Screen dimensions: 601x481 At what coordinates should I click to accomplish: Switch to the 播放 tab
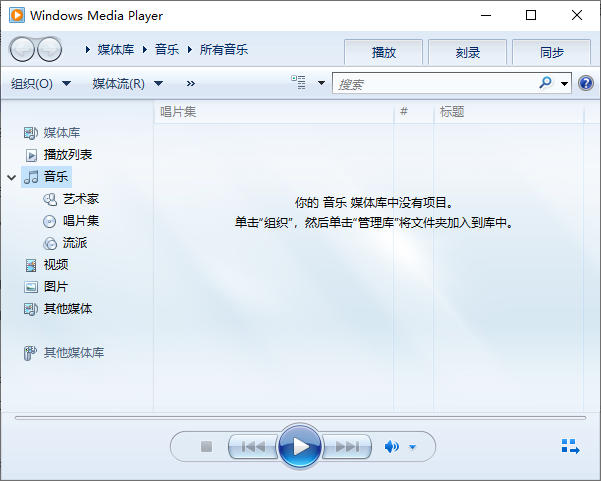(x=383, y=53)
